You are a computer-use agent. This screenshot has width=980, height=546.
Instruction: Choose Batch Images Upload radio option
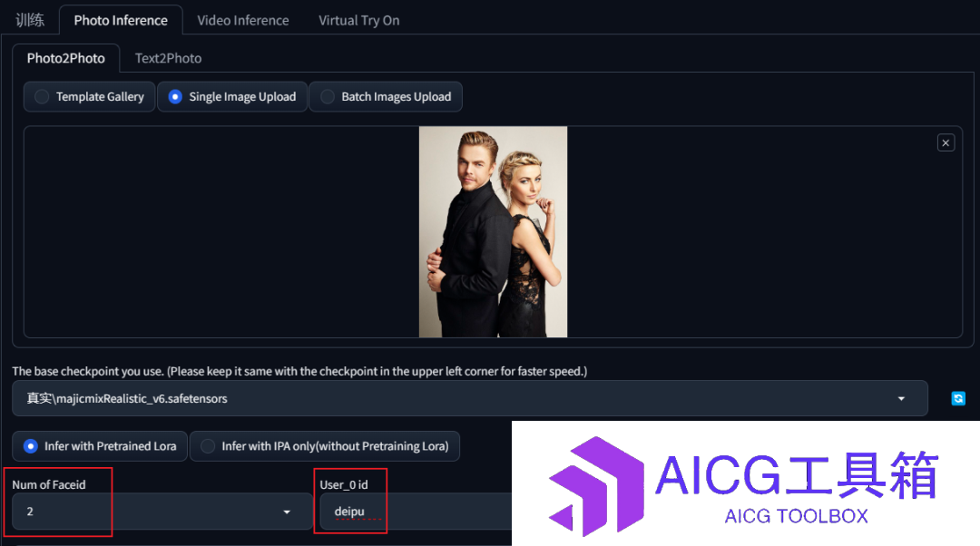click(386, 97)
